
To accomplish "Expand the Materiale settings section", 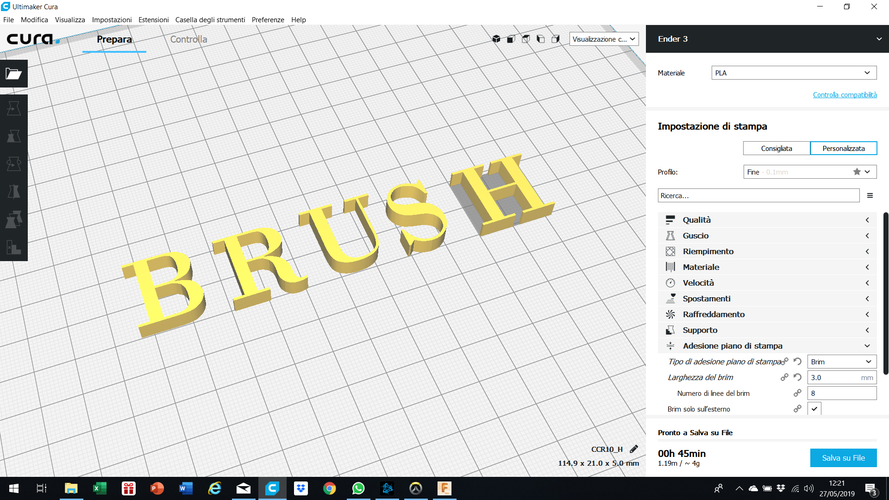I will [x=768, y=267].
